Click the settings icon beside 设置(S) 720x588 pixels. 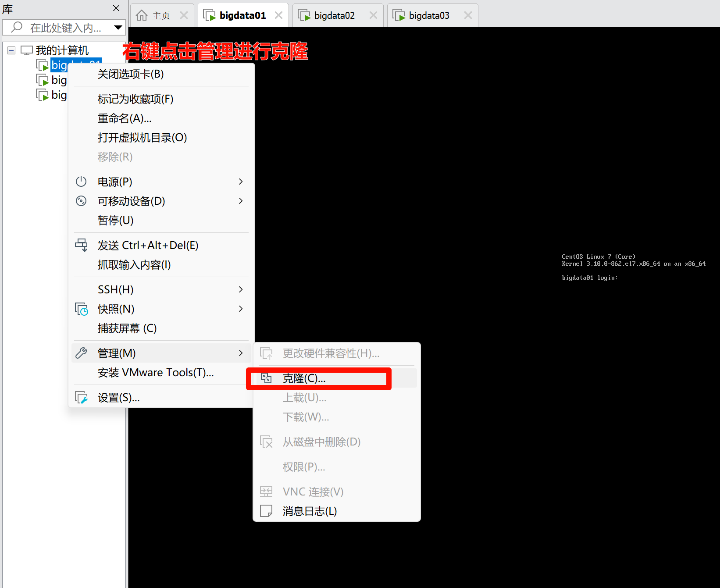click(82, 398)
